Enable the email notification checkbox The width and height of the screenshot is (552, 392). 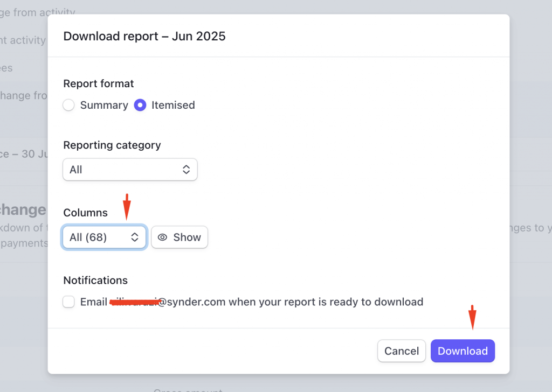(x=68, y=302)
